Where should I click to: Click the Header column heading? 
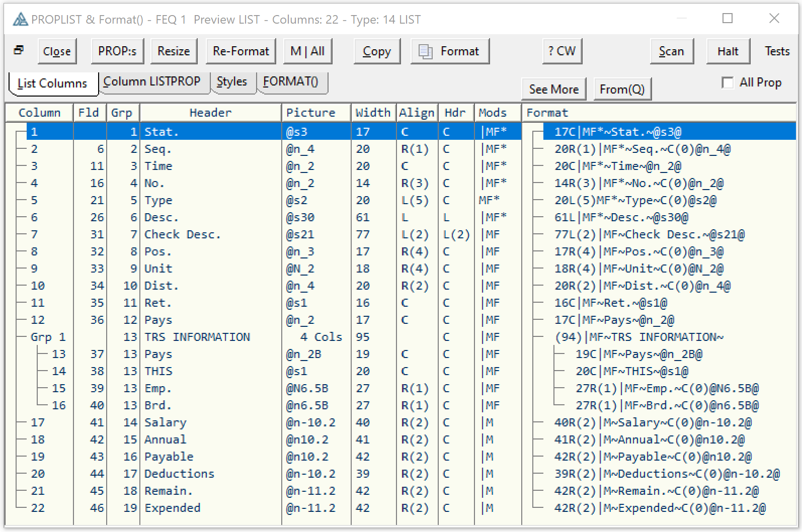click(210, 113)
